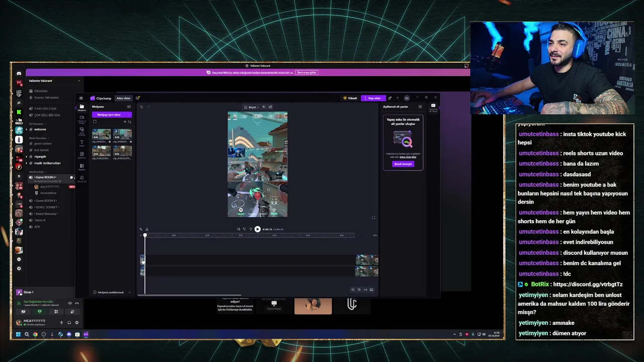
Task: Open the captions CC panel icon
Action: click(433, 106)
